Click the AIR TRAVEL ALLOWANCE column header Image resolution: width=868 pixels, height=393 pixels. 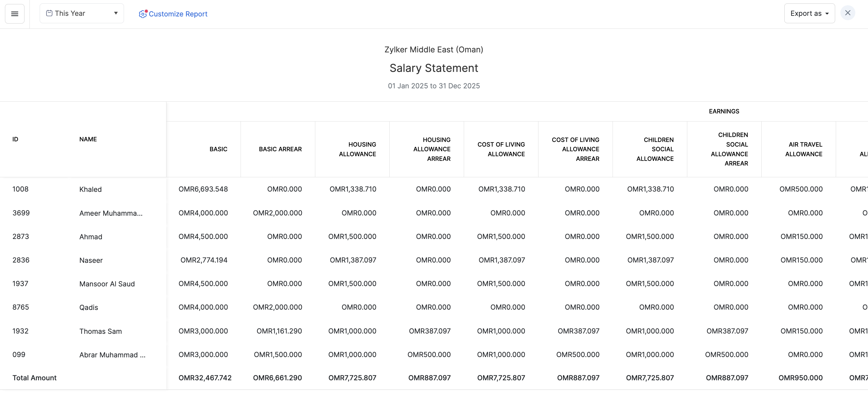804,149
